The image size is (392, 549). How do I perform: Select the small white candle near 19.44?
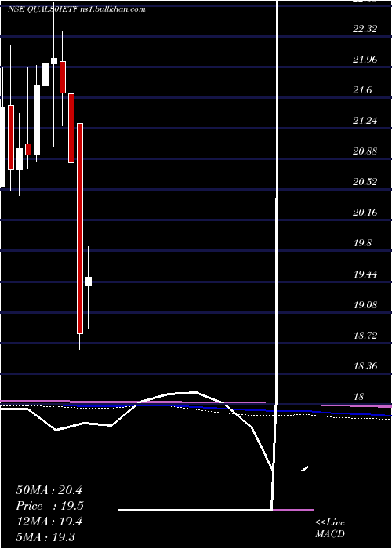[89, 282]
